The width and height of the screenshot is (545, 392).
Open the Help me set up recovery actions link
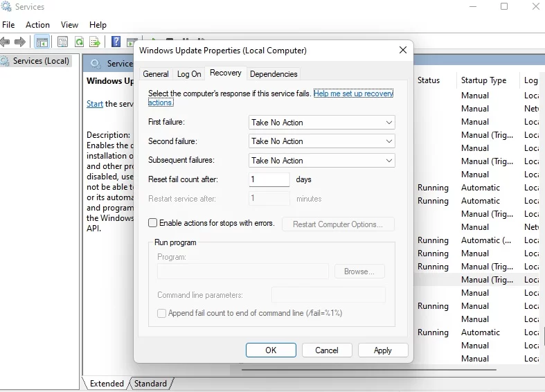[353, 93]
